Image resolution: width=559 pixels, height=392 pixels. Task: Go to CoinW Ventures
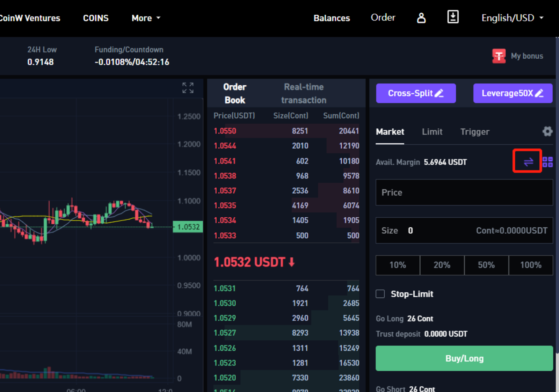coord(30,18)
